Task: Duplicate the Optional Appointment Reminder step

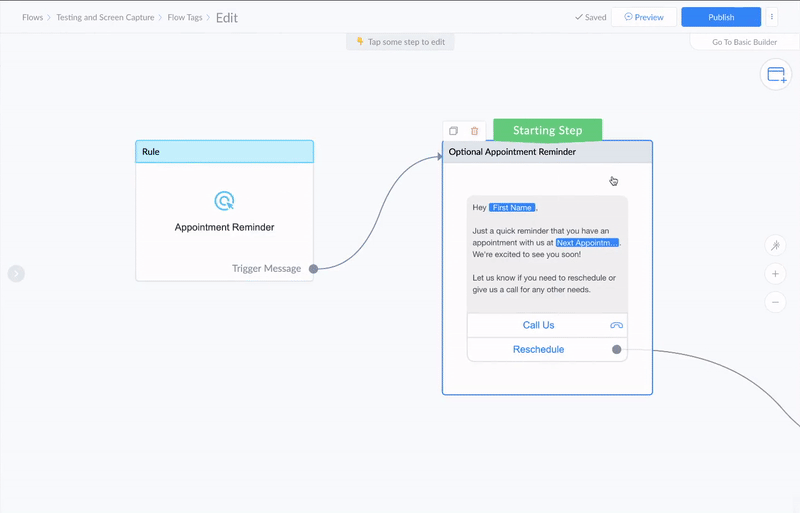Action: pyautogui.click(x=453, y=131)
